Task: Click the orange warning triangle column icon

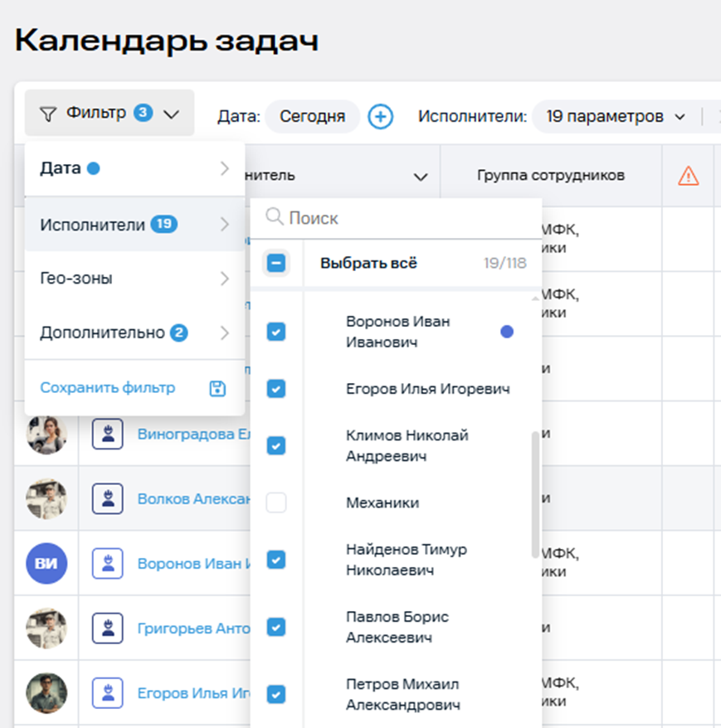Action: (688, 176)
